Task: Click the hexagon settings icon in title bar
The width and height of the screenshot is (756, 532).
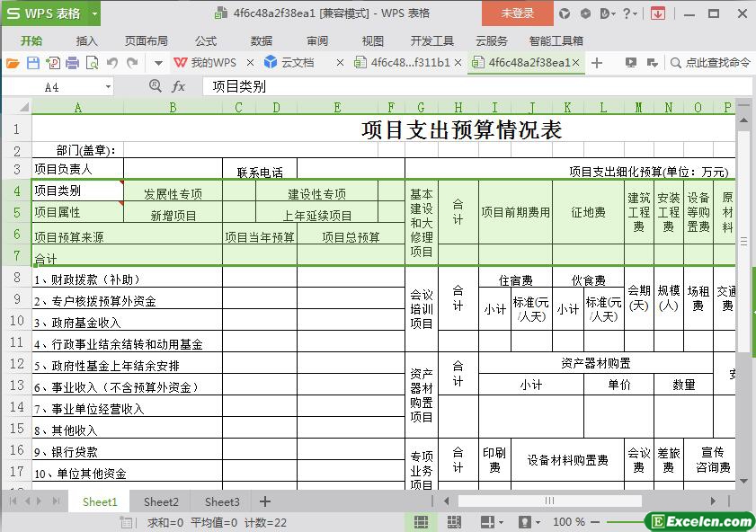Action: 585,13
